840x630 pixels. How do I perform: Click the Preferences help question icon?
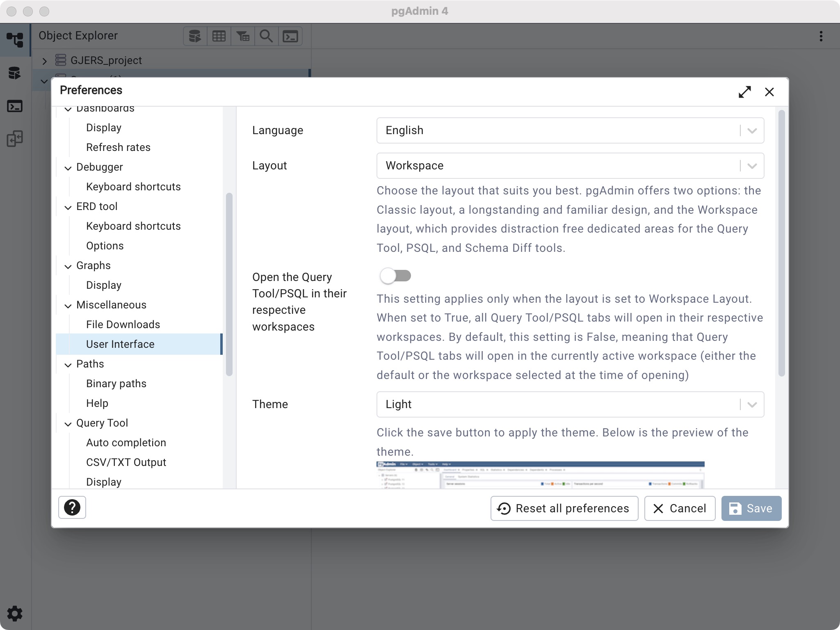tap(72, 508)
